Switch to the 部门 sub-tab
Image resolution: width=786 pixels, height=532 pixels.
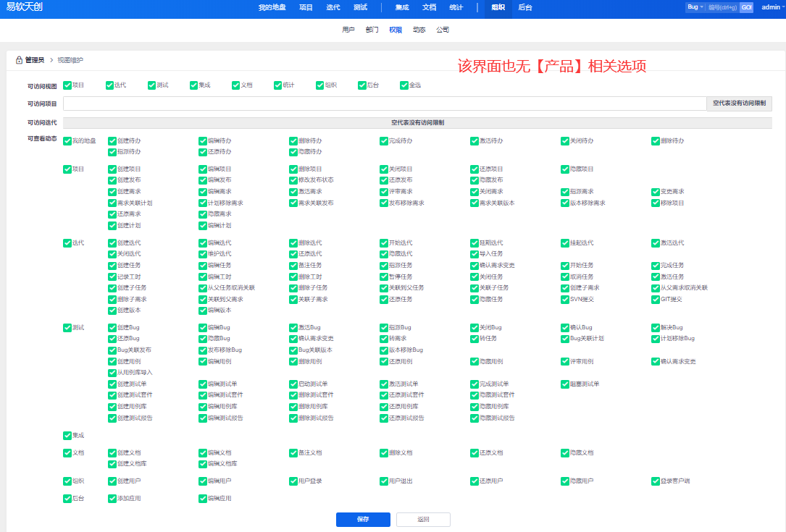(372, 30)
